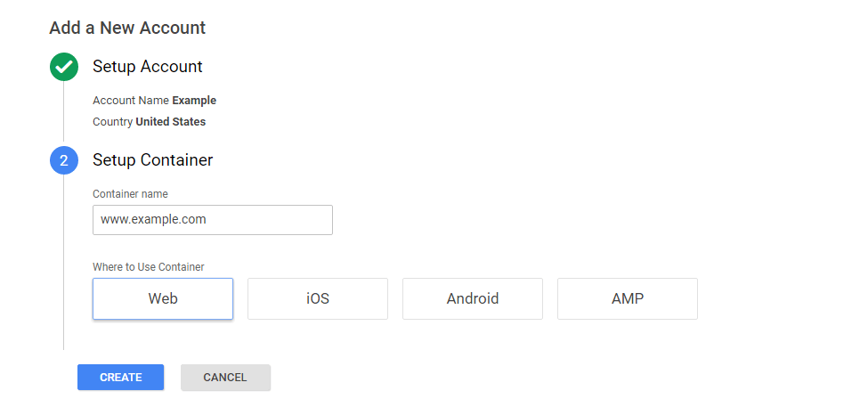Viewport: 868px width, 407px height.
Task: Expand the Setup Account step heading
Action: (x=147, y=67)
